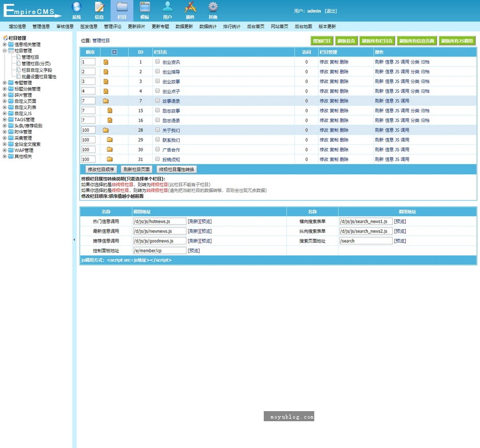Image resolution: width=480 pixels, height=448 pixels.
Task: Click the green 增加栏目 button
Action: [322, 41]
